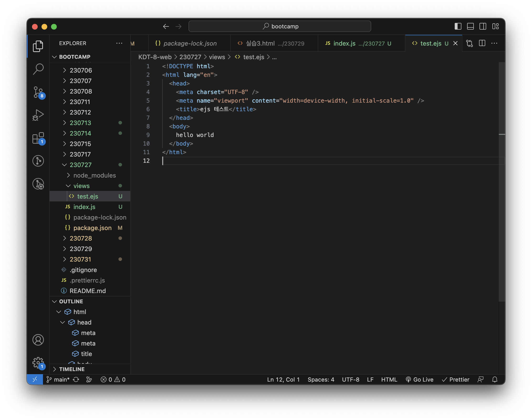Expand the 230731 folder

tap(90, 259)
